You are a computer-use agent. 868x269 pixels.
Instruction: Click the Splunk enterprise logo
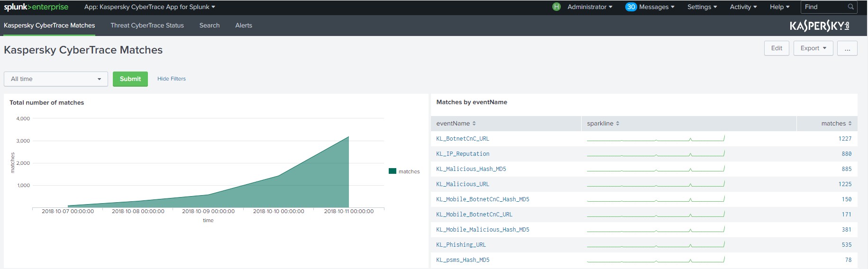pos(36,7)
